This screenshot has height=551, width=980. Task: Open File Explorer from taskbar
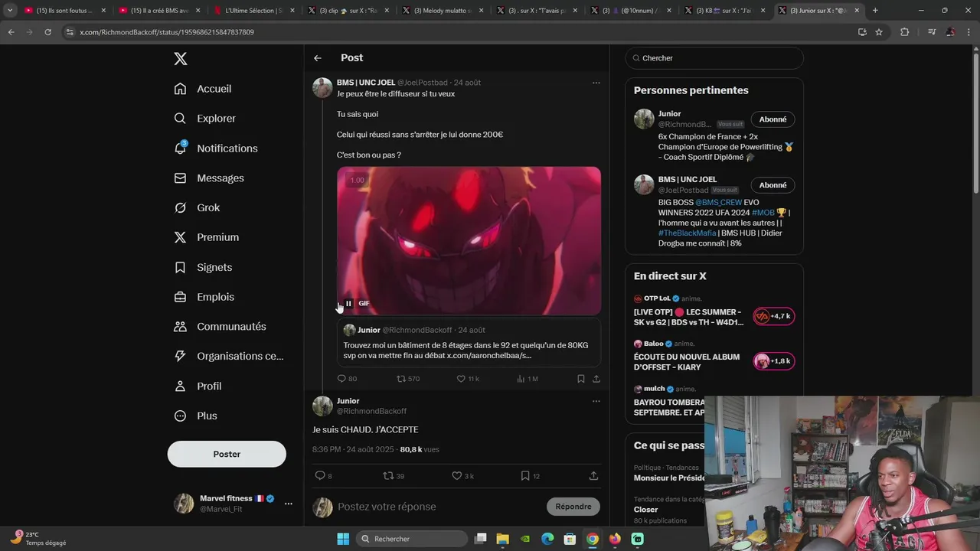pos(503,539)
